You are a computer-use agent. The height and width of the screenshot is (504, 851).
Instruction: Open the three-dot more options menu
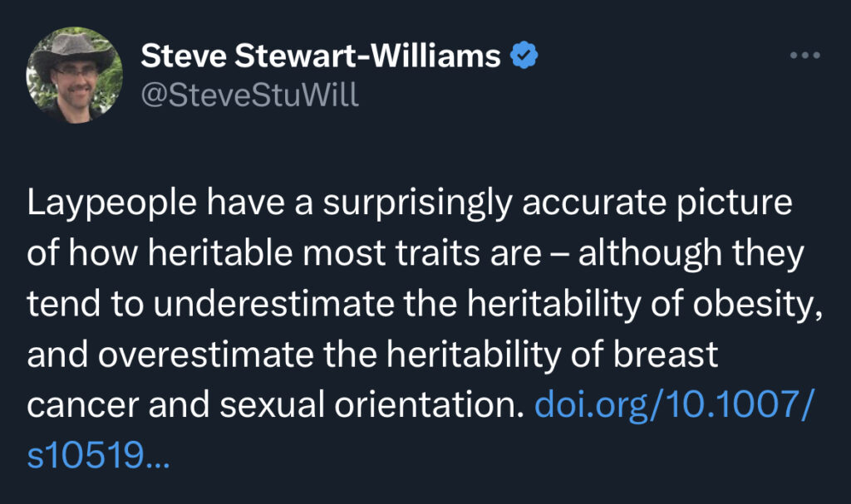(x=804, y=56)
